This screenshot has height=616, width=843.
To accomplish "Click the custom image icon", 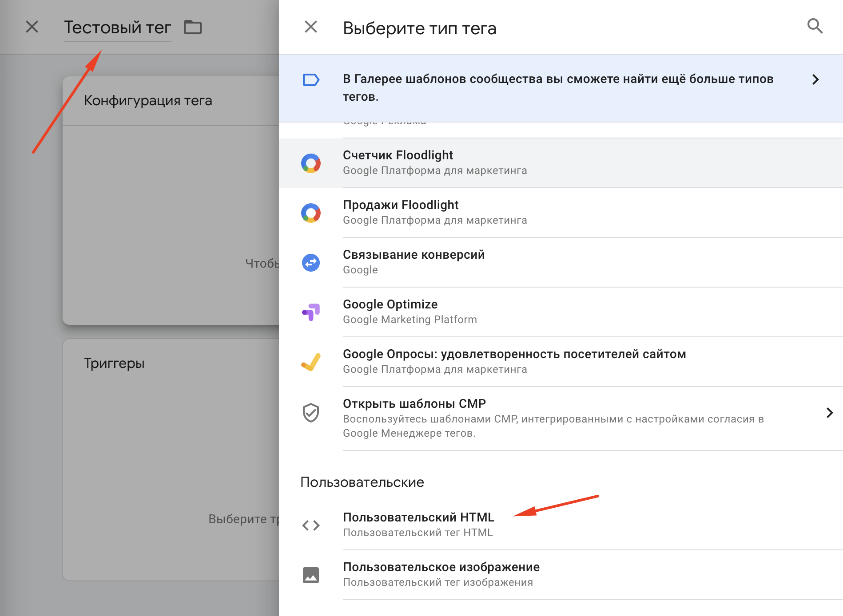I will [311, 575].
